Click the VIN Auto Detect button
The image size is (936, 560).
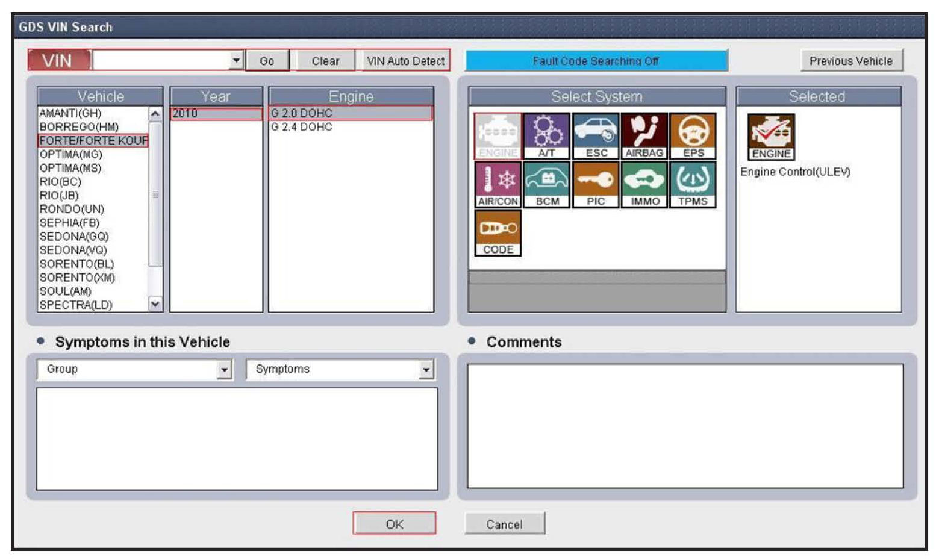pyautogui.click(x=405, y=61)
